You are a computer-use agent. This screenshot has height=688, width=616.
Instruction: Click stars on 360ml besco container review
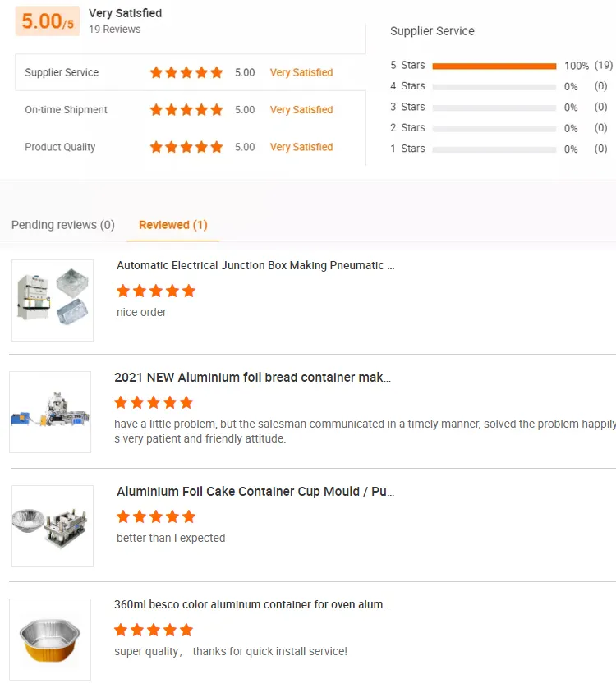[x=154, y=630]
